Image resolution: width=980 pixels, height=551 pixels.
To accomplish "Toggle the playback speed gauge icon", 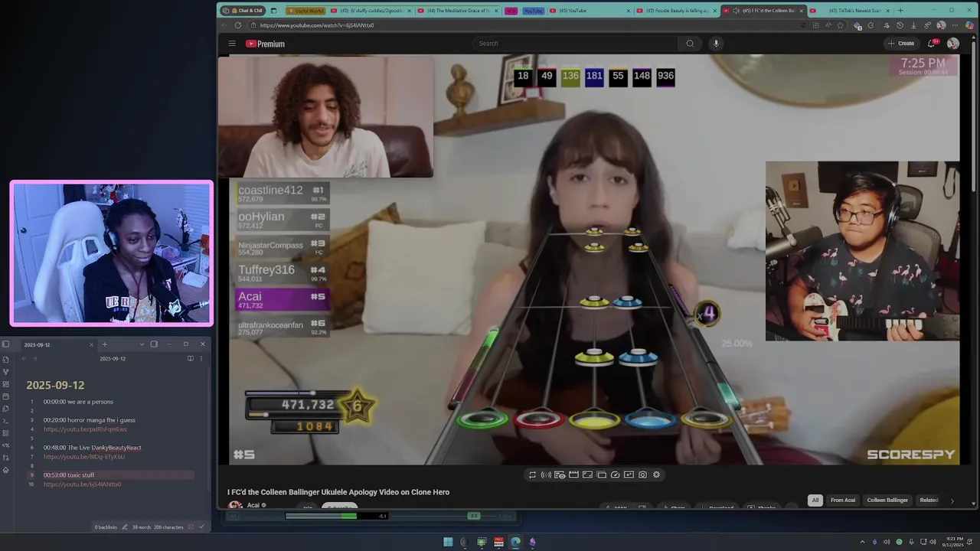I will point(615,474).
